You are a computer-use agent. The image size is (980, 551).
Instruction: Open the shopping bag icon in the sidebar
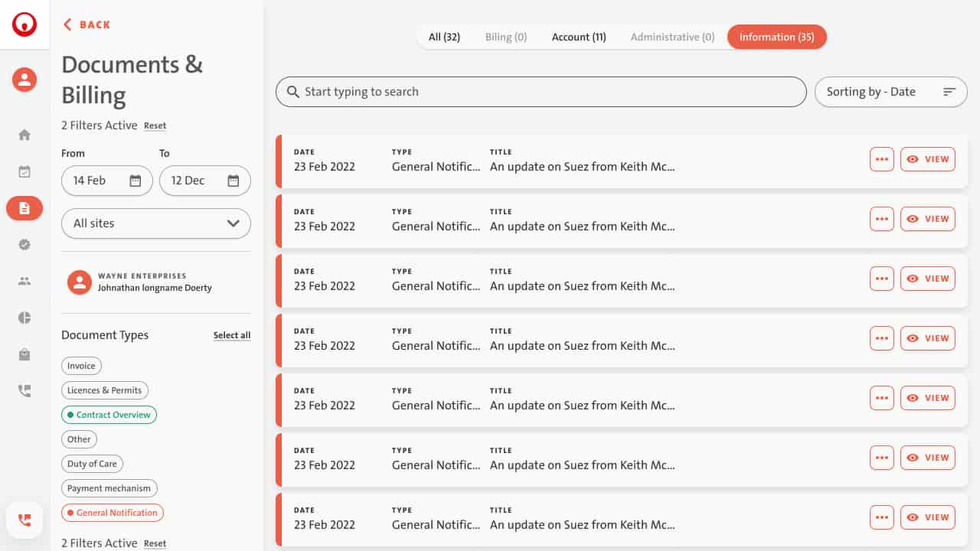coord(24,354)
